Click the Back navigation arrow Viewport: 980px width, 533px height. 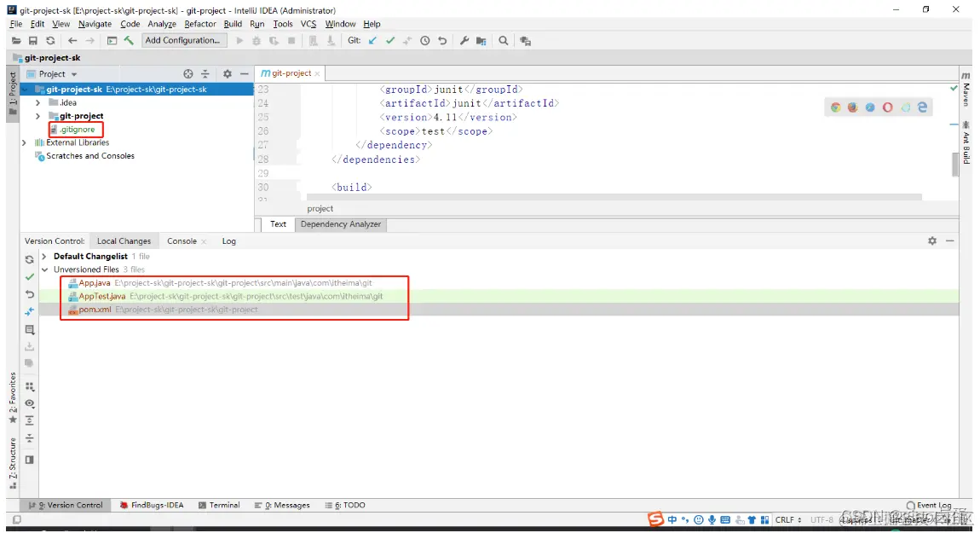72,41
